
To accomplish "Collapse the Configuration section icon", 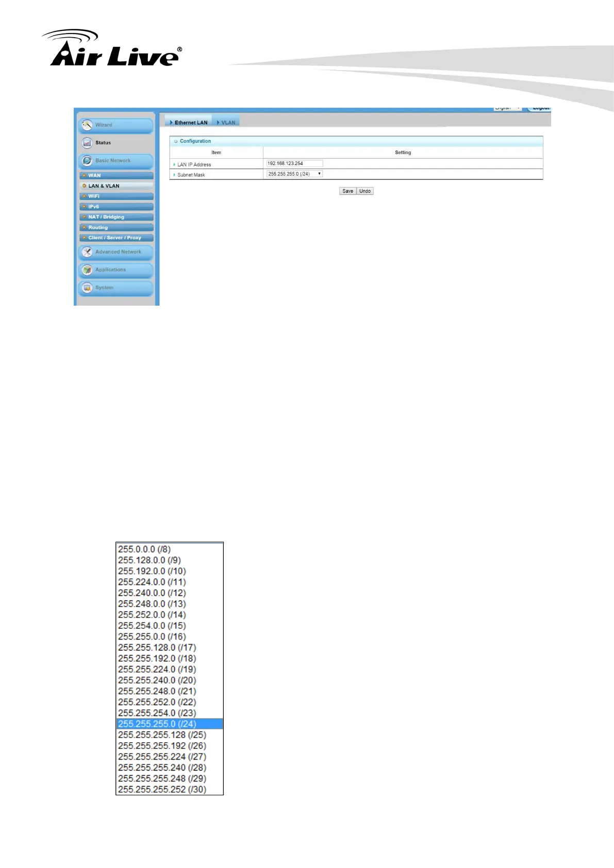I will [x=176, y=141].
